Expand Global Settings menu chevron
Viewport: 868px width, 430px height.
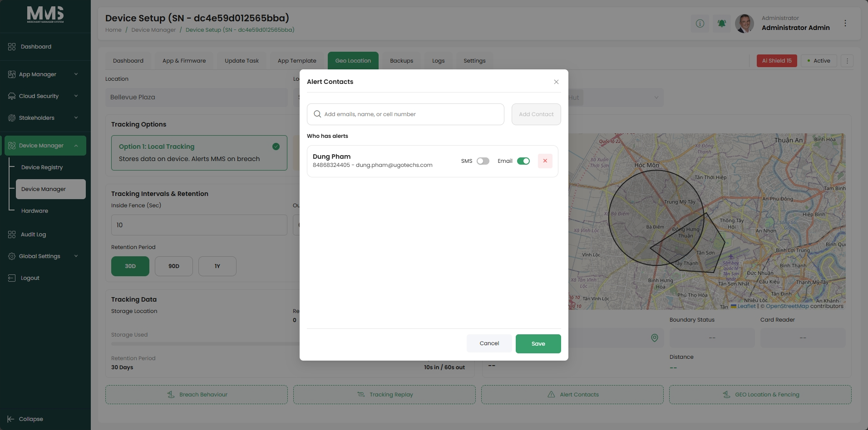pos(76,256)
